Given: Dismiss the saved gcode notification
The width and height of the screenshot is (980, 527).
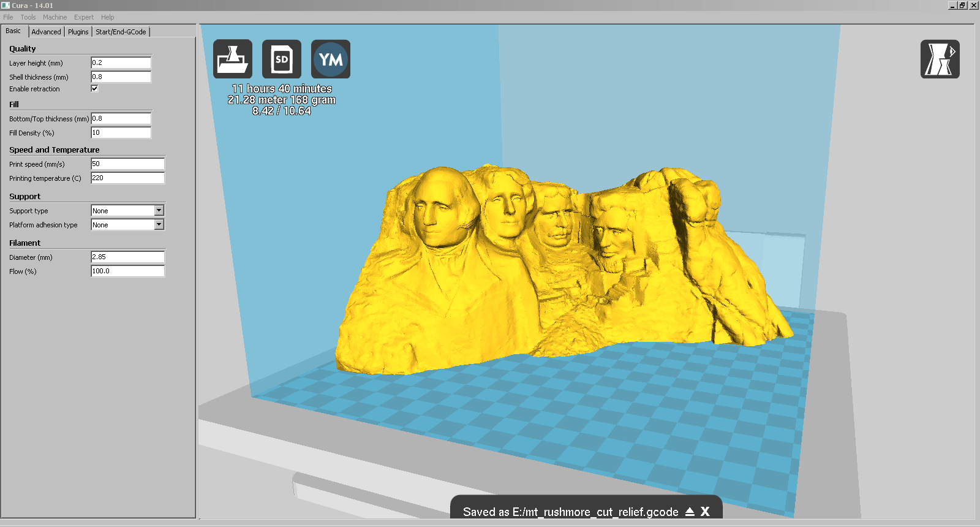Looking at the screenshot, I should click(705, 512).
